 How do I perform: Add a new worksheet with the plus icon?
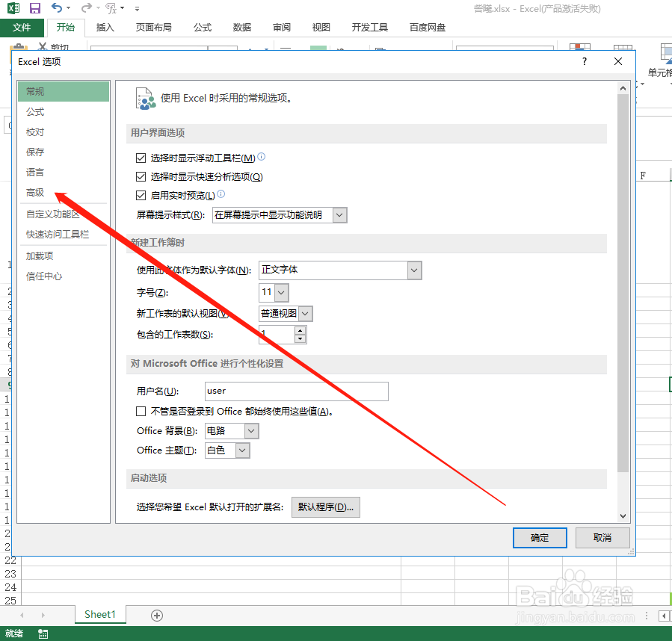[156, 614]
